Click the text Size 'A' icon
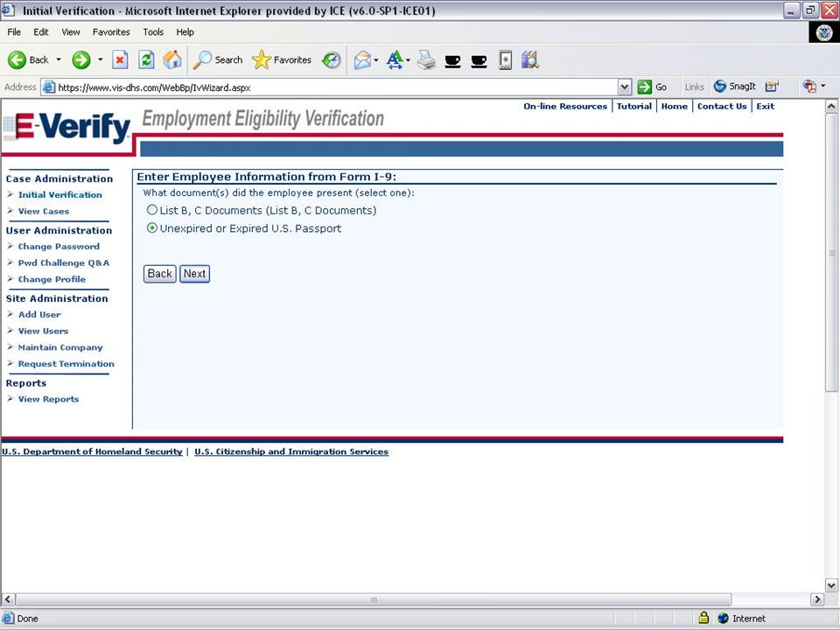840x630 pixels. [395, 60]
